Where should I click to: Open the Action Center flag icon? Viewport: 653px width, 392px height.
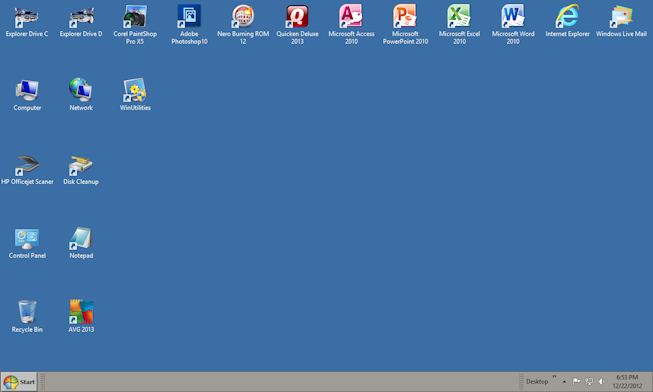point(576,382)
